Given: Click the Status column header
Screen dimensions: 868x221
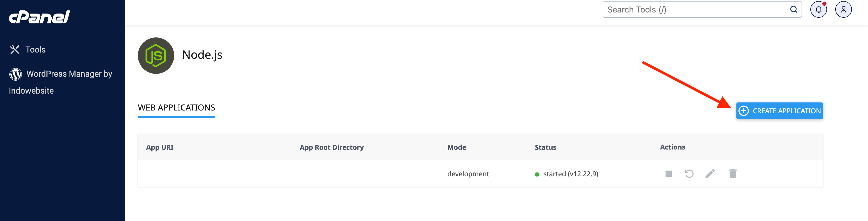Looking at the screenshot, I should point(545,147).
